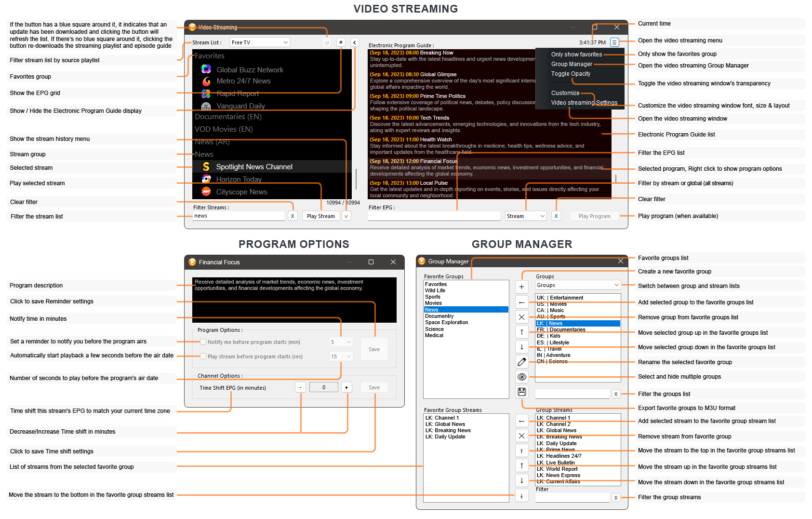The image size is (812, 519).
Task: Export favorite groups with the save disk icon
Action: pyautogui.click(x=521, y=392)
